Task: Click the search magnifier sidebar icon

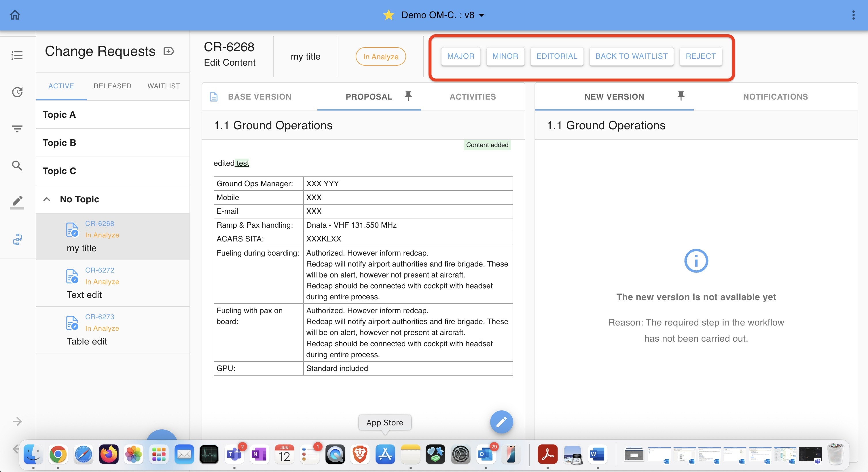Action: pyautogui.click(x=17, y=165)
